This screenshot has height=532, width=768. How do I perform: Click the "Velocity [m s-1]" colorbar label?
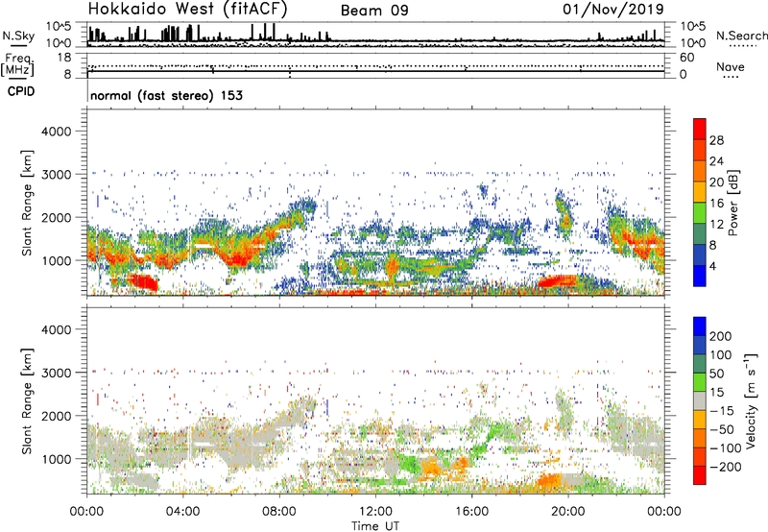coord(750,400)
